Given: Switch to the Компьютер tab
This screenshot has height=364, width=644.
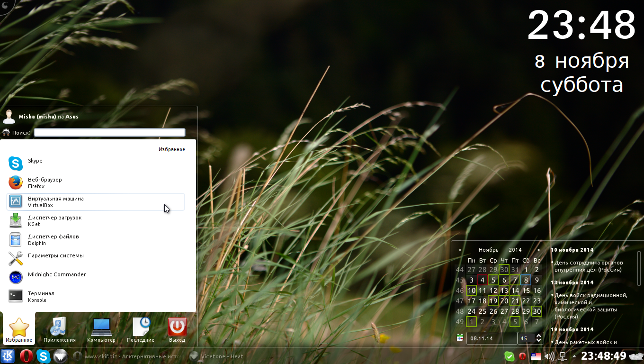Looking at the screenshot, I should 101,330.
